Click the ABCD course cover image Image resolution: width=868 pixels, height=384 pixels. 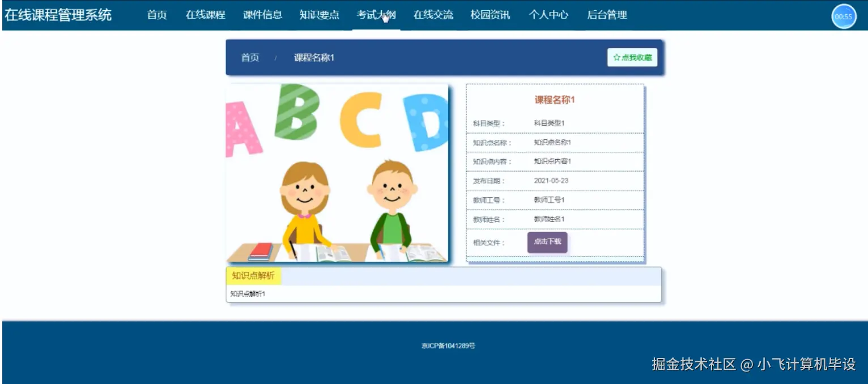[x=337, y=173]
